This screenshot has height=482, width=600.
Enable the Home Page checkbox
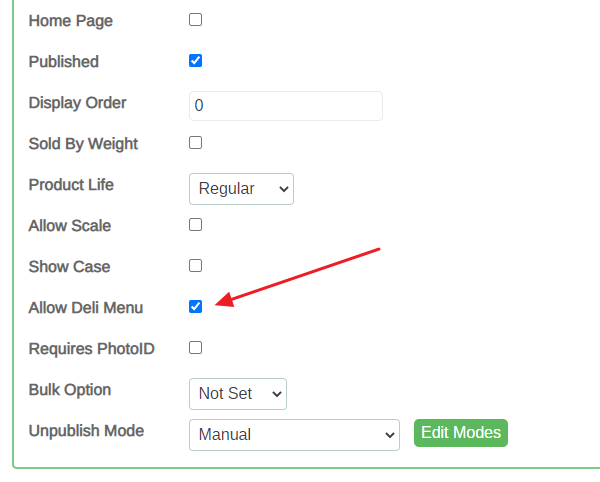(x=196, y=20)
